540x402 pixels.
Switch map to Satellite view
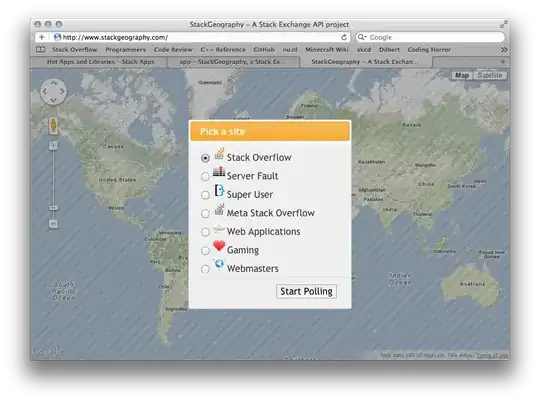tap(490, 75)
